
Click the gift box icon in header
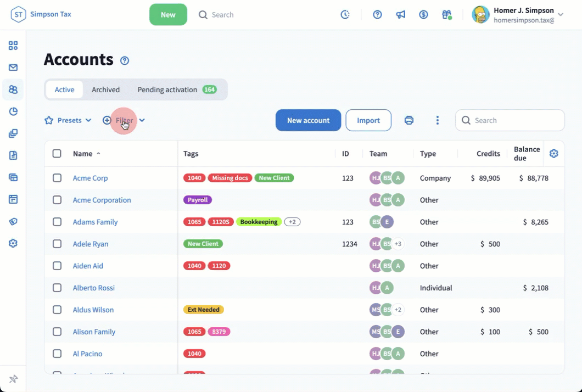446,15
